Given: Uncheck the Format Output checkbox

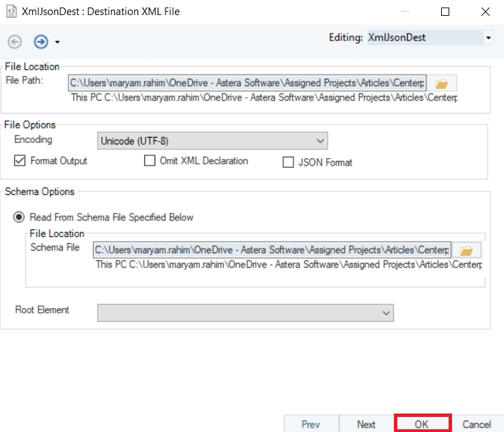Looking at the screenshot, I should (x=20, y=160).
